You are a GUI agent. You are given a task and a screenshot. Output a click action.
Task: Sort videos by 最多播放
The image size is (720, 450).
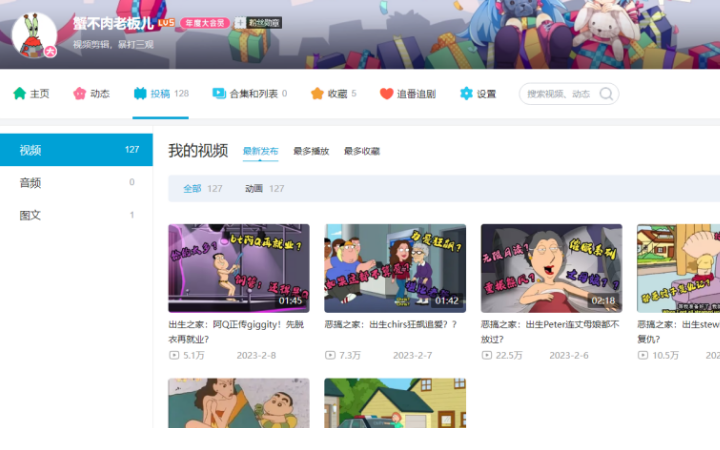[x=311, y=151]
